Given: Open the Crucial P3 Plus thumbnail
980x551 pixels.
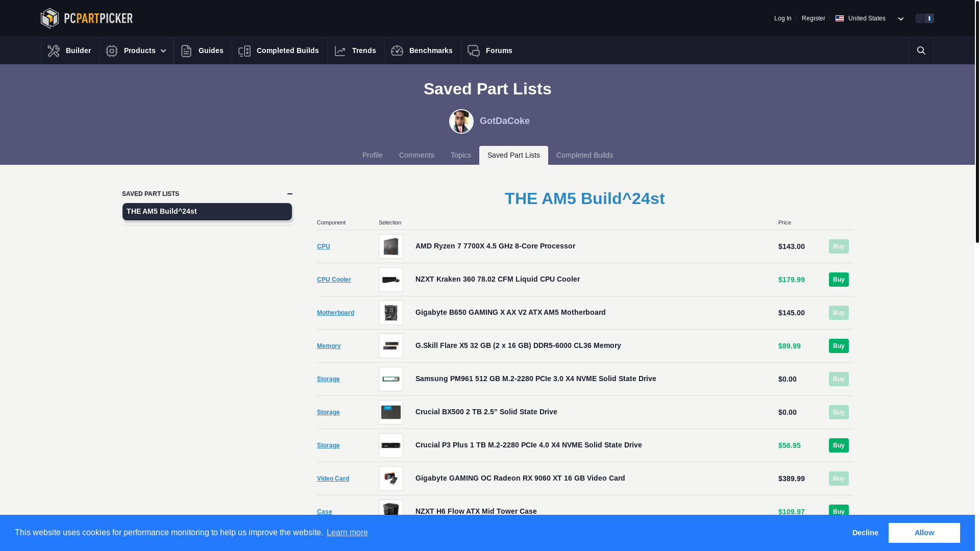Looking at the screenshot, I should tap(391, 445).
